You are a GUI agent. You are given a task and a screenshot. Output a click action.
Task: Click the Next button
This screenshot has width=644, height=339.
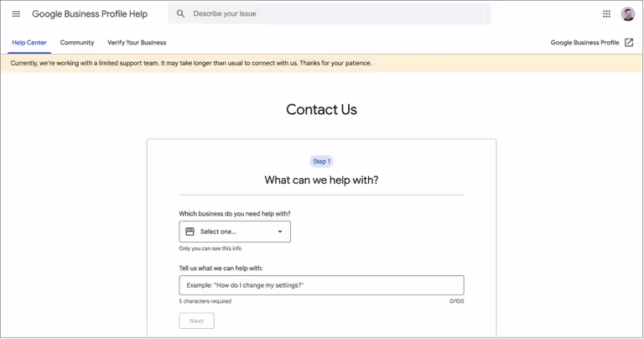196,321
